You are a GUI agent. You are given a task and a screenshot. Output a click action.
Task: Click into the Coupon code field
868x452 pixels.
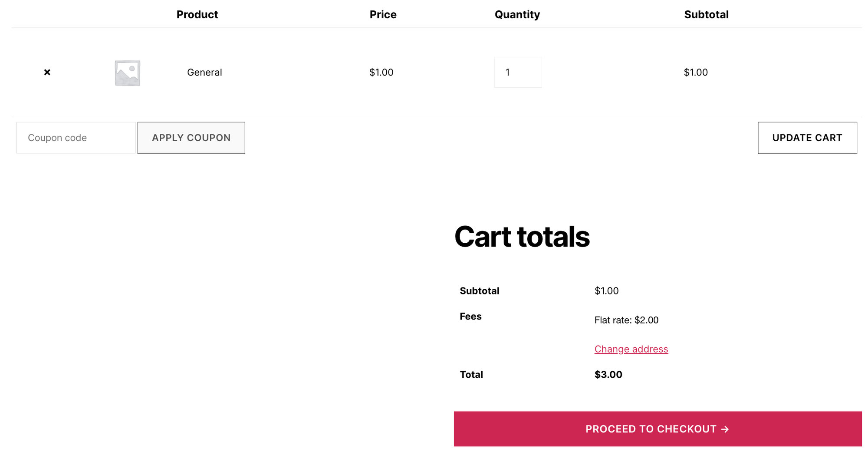[76, 138]
